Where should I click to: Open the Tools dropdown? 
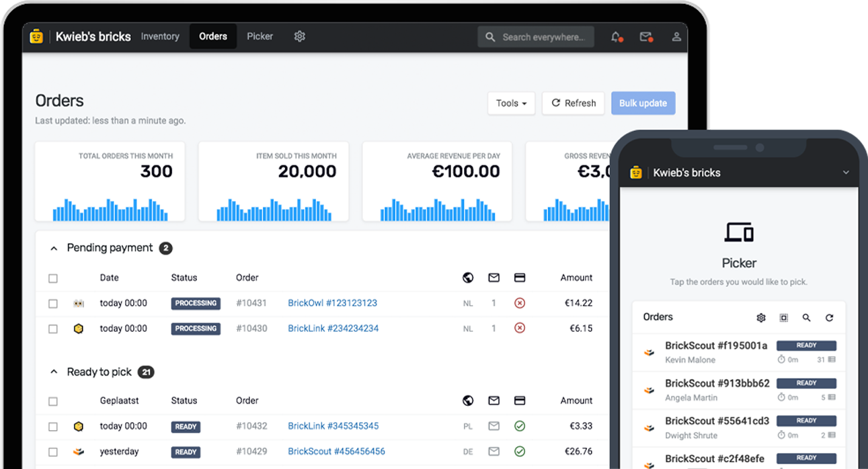511,103
